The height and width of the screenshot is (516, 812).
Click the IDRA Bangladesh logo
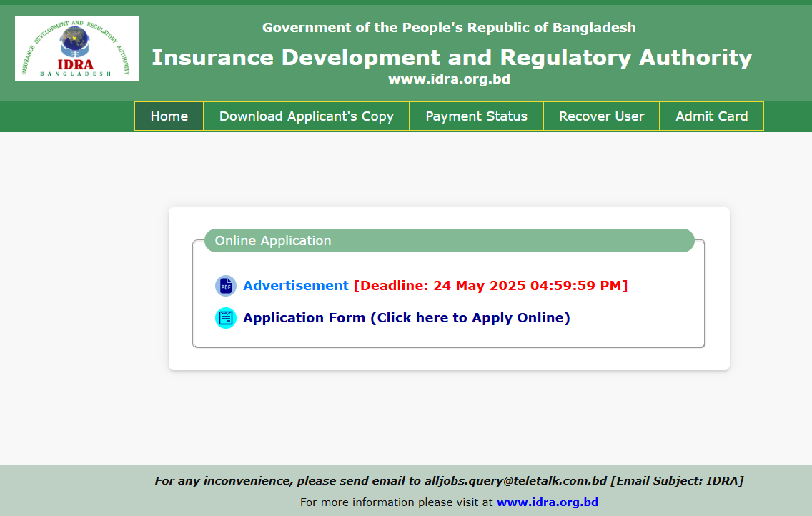(x=76, y=48)
